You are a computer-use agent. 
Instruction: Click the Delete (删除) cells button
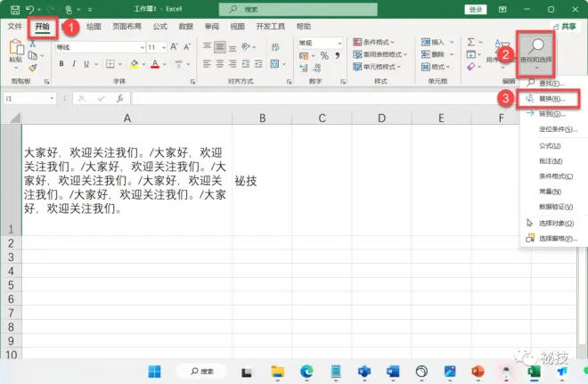pyautogui.click(x=433, y=54)
